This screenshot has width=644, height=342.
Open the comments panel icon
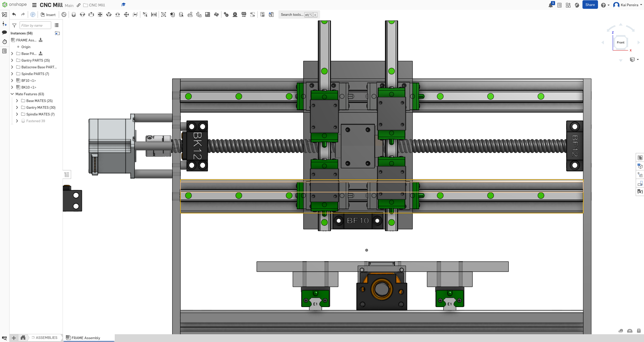pyautogui.click(x=4, y=33)
